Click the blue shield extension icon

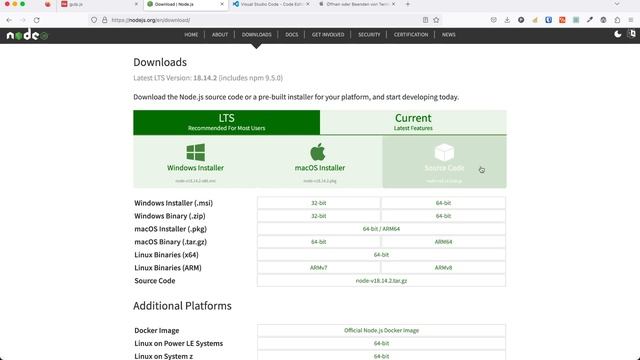coord(549,20)
